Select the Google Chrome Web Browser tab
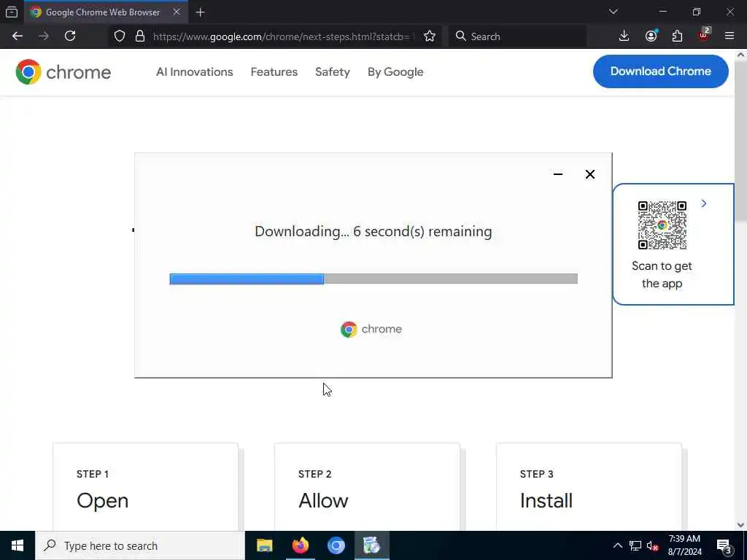This screenshot has height=560, width=747. click(106, 12)
